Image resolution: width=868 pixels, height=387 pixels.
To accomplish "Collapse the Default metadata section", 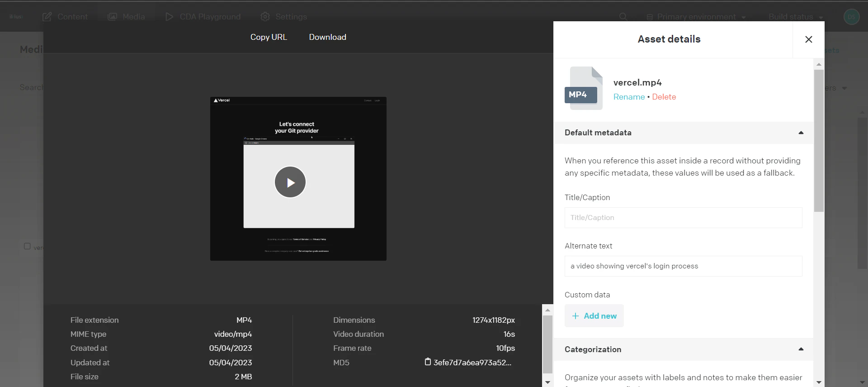I will [x=801, y=133].
